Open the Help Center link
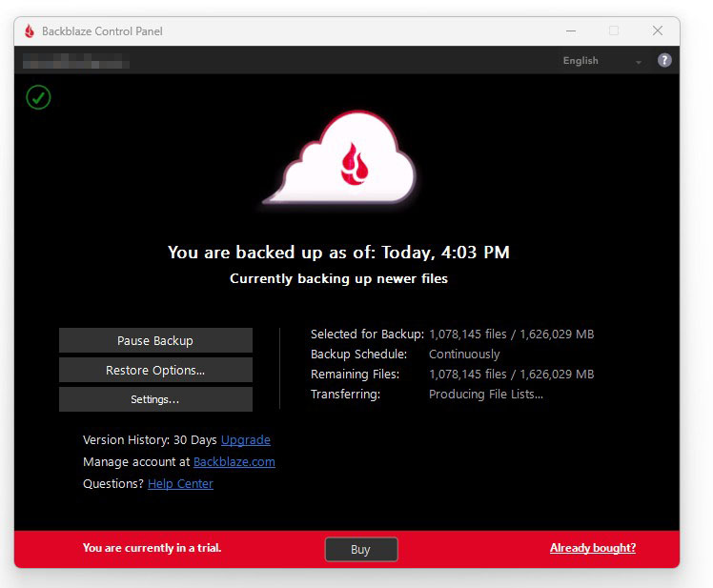This screenshot has width=713, height=588. [180, 484]
